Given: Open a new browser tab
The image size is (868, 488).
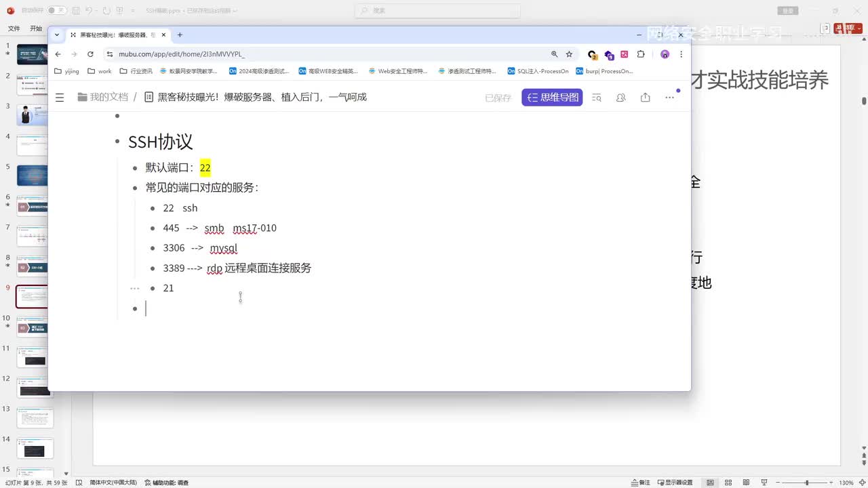Looking at the screenshot, I should pos(180,35).
